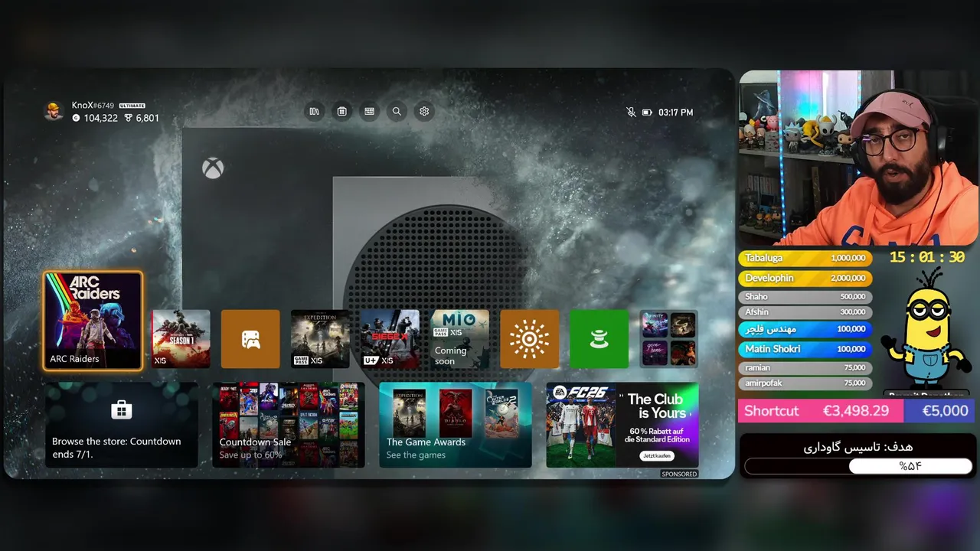Open the Season 1 game tile

click(181, 339)
